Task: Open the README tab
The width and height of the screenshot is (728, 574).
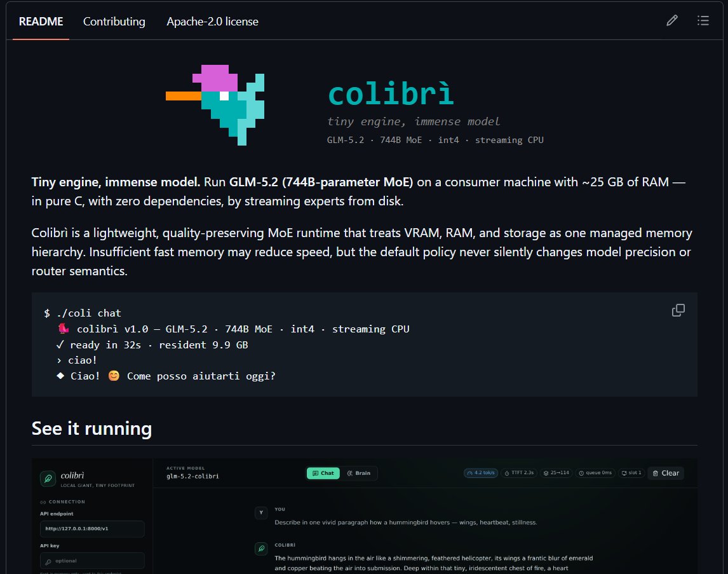Action: (x=41, y=22)
